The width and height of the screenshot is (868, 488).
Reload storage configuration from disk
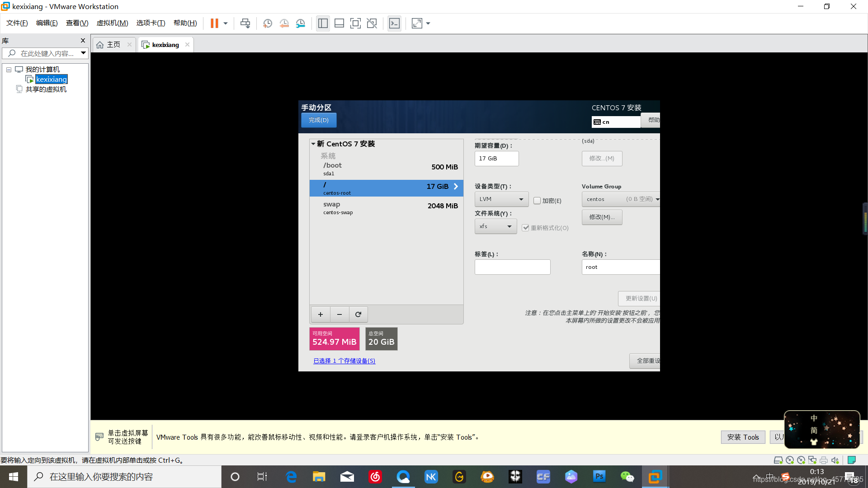[359, 314]
